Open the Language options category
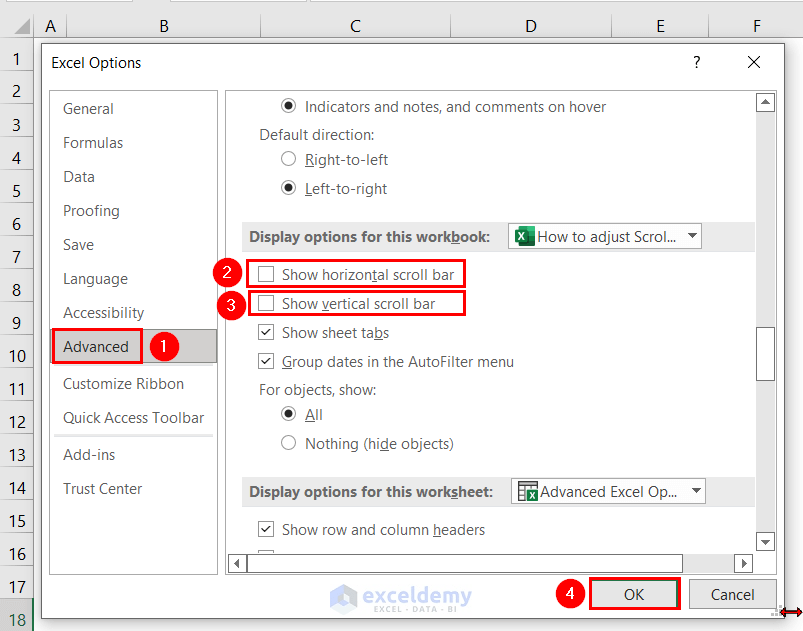The height and width of the screenshot is (631, 803). 133,279
